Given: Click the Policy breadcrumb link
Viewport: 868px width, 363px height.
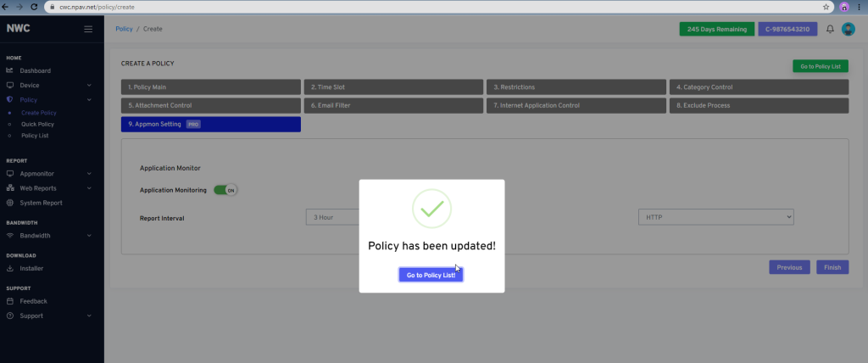Looking at the screenshot, I should (124, 29).
